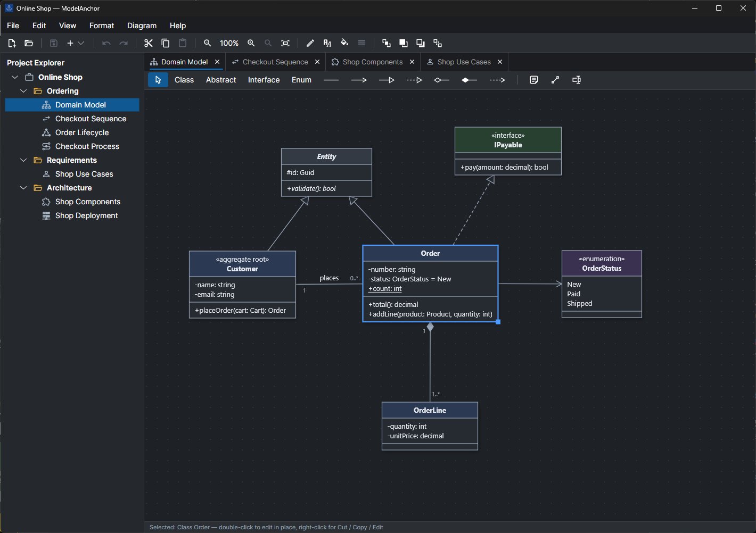
Task: Open Shop Deployment in the tree
Action: pos(72,215)
